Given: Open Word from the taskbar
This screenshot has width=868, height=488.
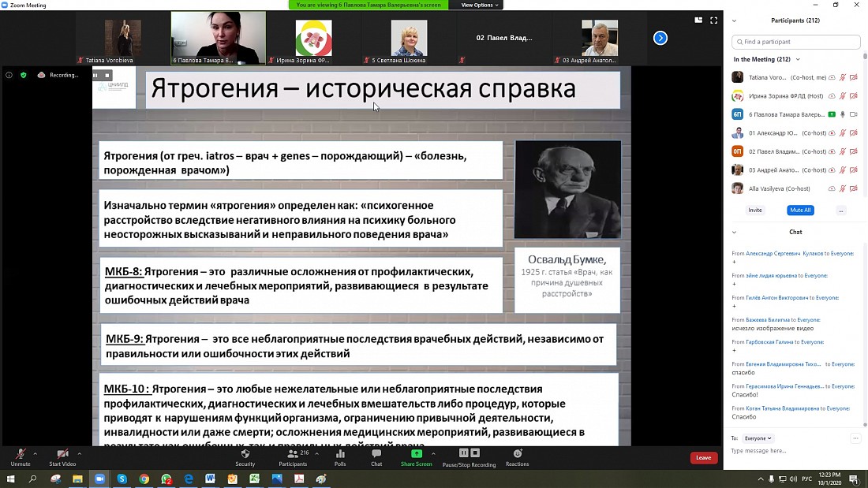Looking at the screenshot, I should (211, 479).
